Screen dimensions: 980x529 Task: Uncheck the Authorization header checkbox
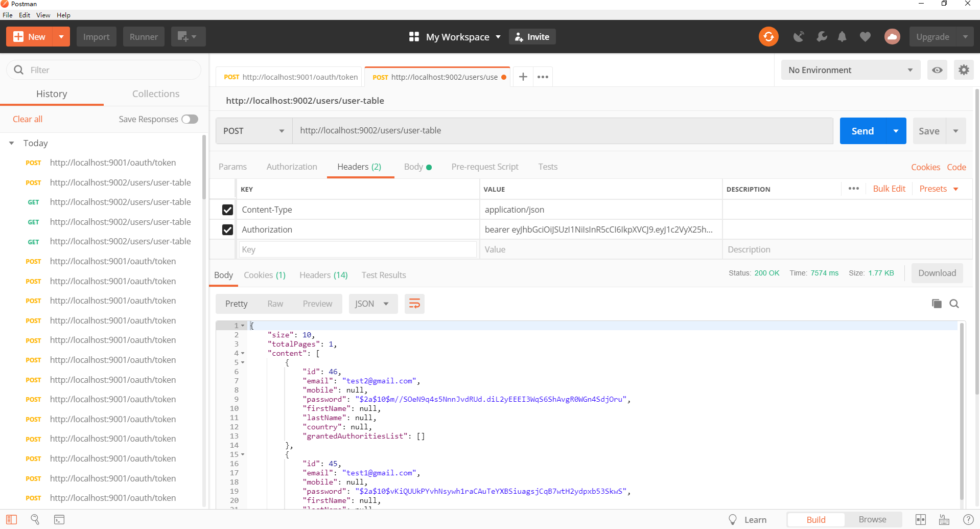click(227, 229)
